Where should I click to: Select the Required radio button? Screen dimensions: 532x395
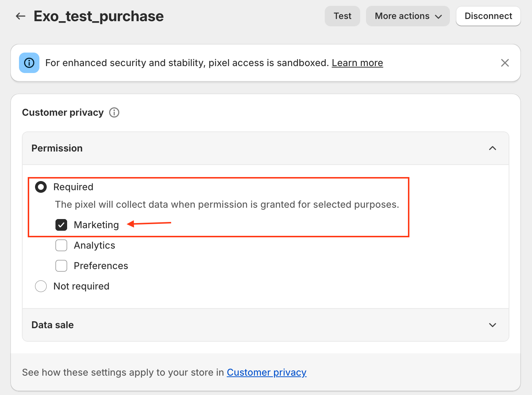click(x=41, y=187)
